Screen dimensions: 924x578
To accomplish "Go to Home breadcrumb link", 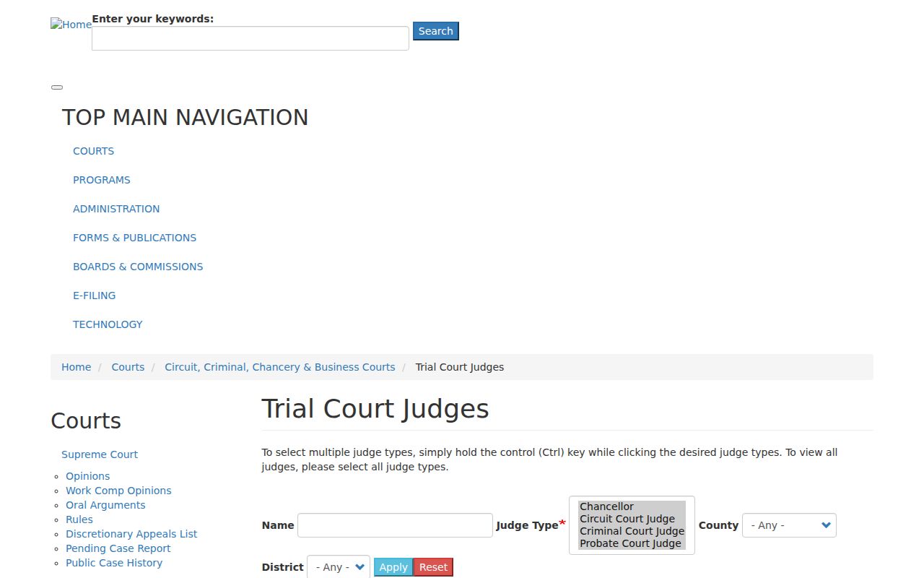I will tap(77, 367).
